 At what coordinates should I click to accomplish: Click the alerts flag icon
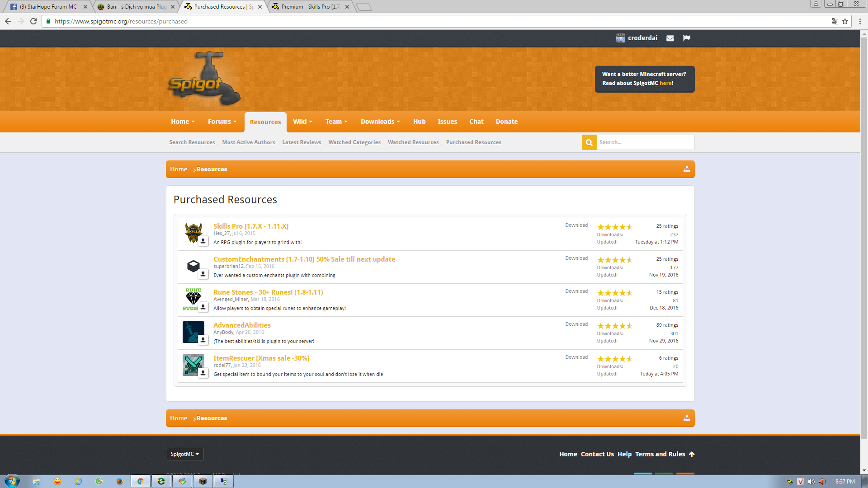(687, 38)
